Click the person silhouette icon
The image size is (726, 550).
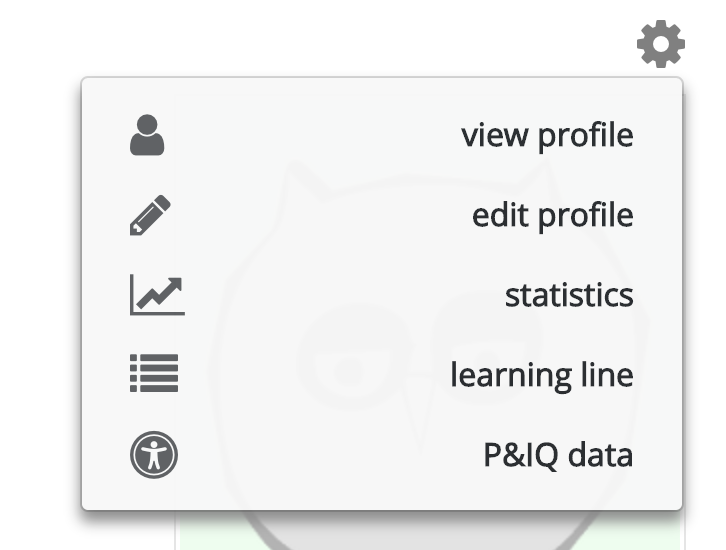147,135
